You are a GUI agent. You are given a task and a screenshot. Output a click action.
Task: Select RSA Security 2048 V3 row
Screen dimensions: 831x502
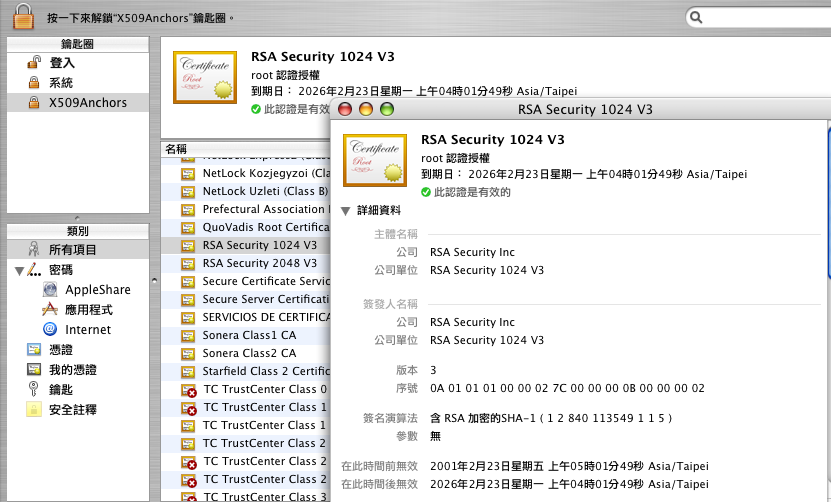(246, 263)
